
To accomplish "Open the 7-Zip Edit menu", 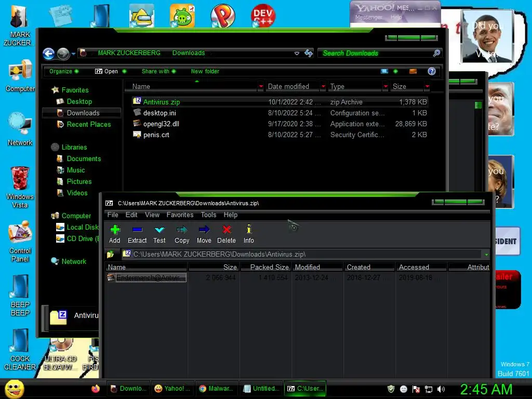I will coord(131,215).
